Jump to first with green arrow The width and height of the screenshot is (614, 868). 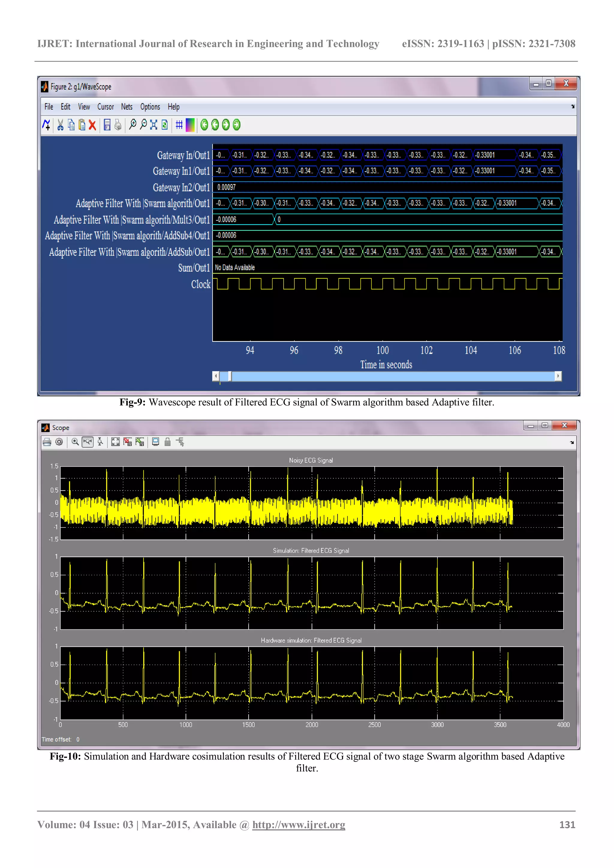[x=204, y=125]
